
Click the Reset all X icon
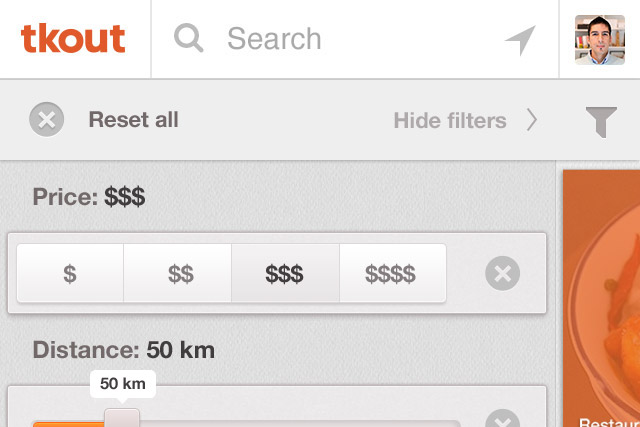click(47, 119)
